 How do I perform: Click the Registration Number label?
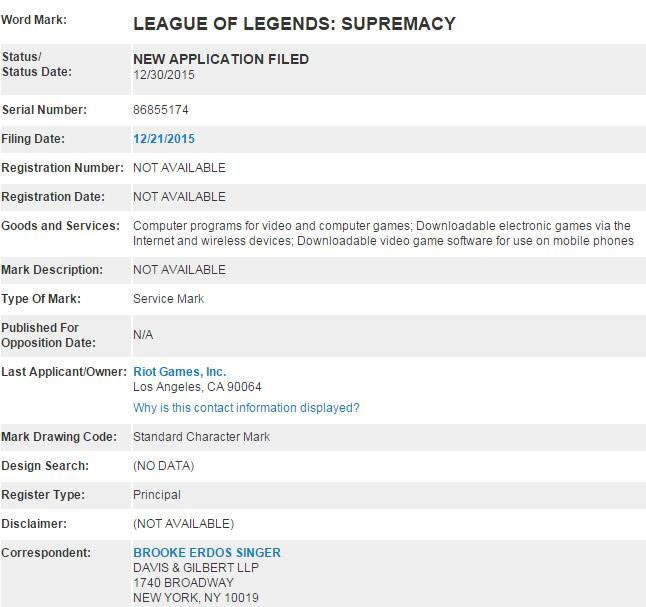pos(63,168)
